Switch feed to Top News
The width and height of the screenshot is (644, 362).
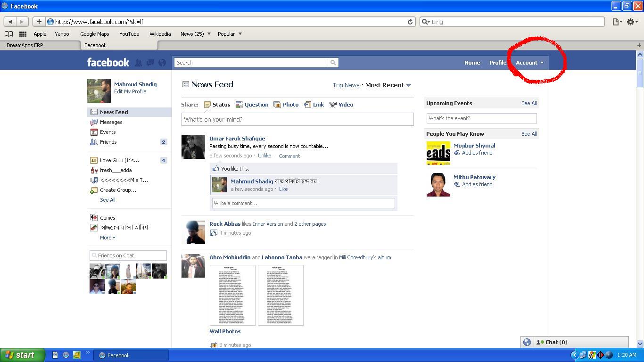[x=346, y=85]
